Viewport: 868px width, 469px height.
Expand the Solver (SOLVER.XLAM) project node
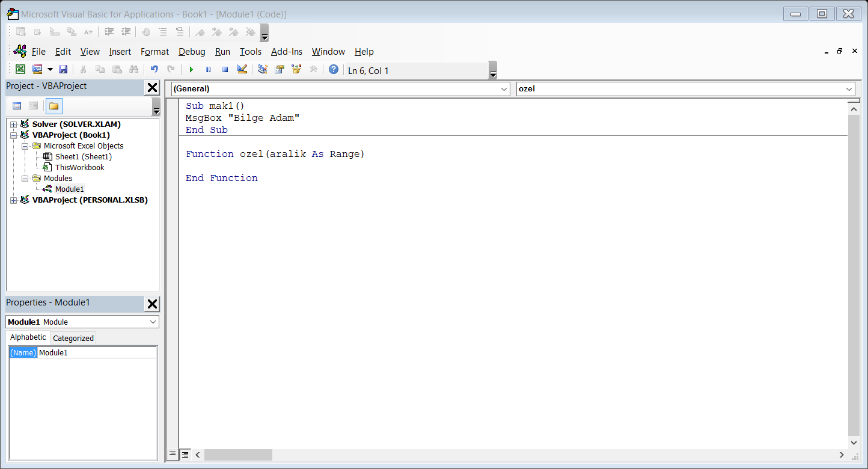[x=14, y=124]
